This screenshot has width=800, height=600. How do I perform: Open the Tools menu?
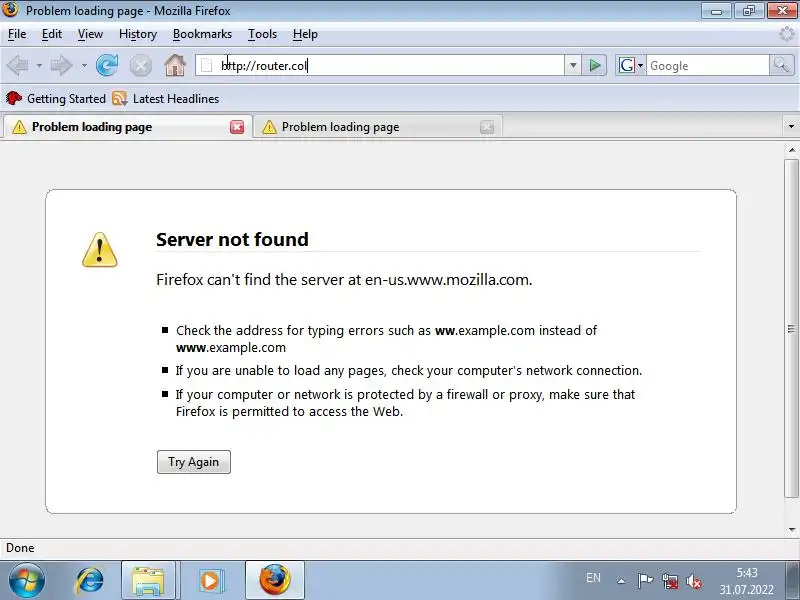262,34
